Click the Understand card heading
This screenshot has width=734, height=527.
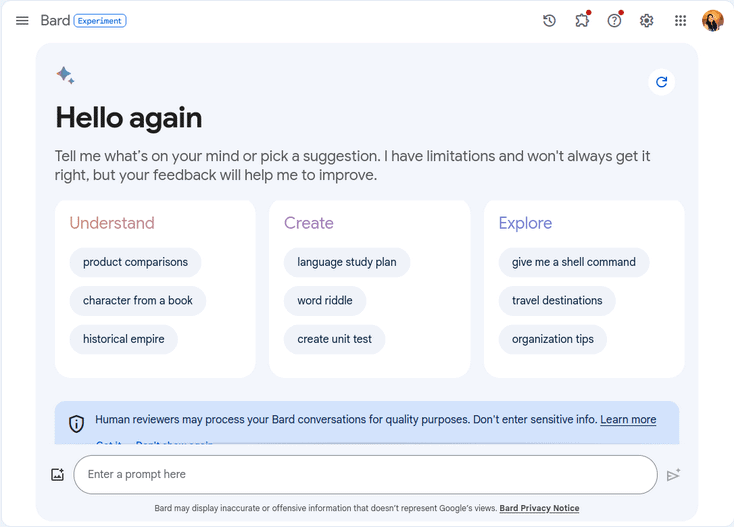(x=112, y=223)
